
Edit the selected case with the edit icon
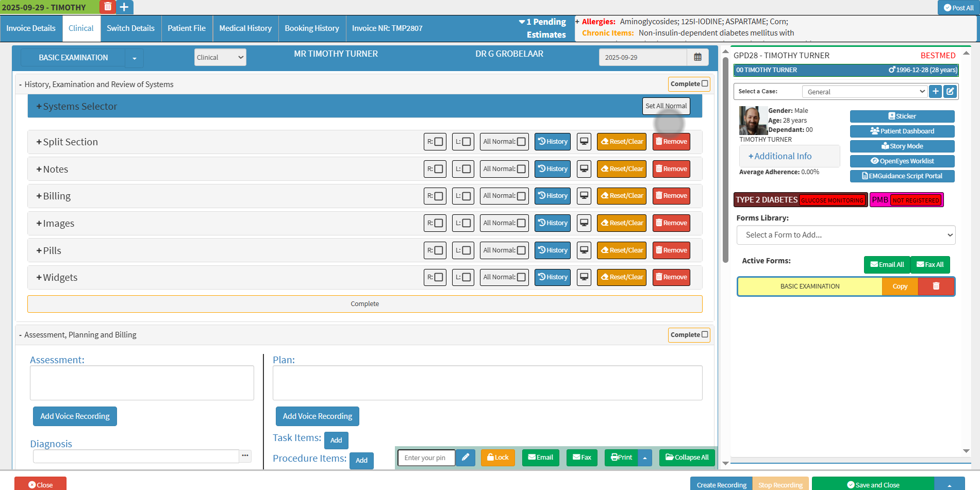pos(950,91)
